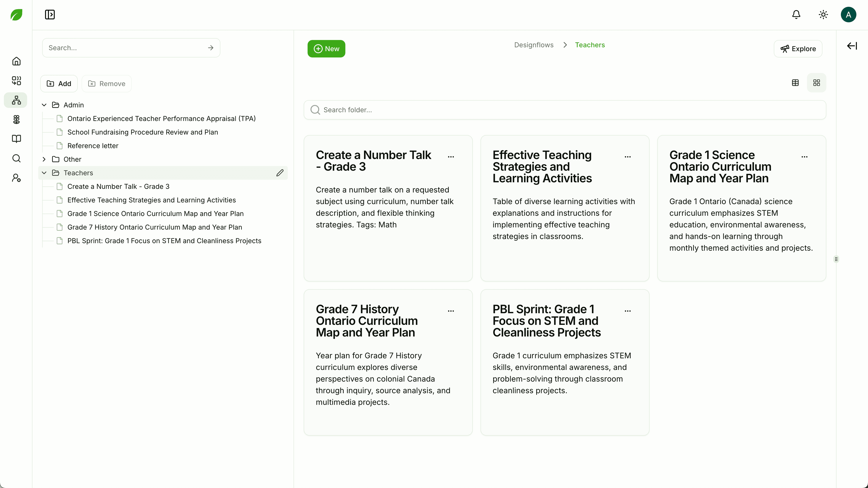Expand the Other folder
The width and height of the screenshot is (868, 488).
pyautogui.click(x=44, y=159)
